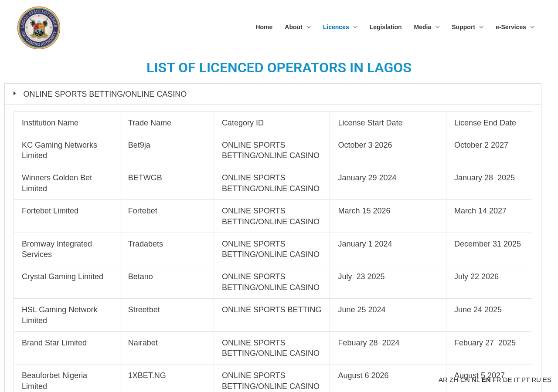Switch language to PT
Viewport: 558px width, 392px height.
point(525,380)
